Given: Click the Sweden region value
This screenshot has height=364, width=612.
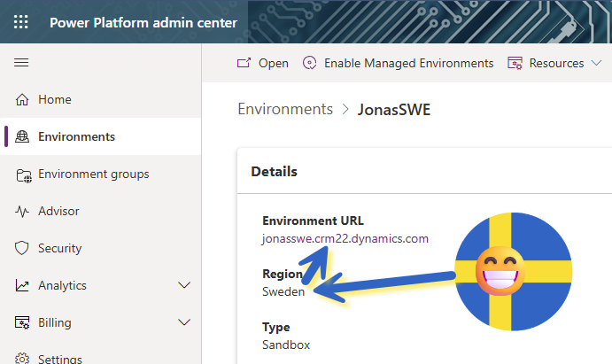Looking at the screenshot, I should [x=283, y=292].
